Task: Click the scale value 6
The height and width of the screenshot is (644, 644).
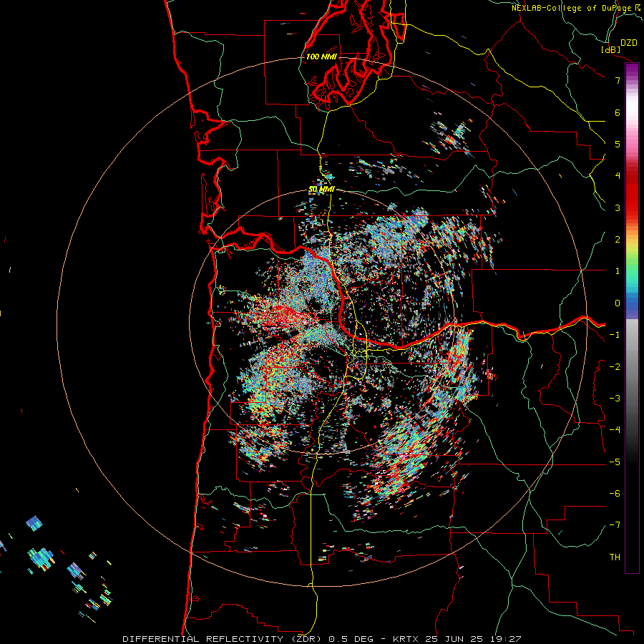Action: tap(618, 112)
